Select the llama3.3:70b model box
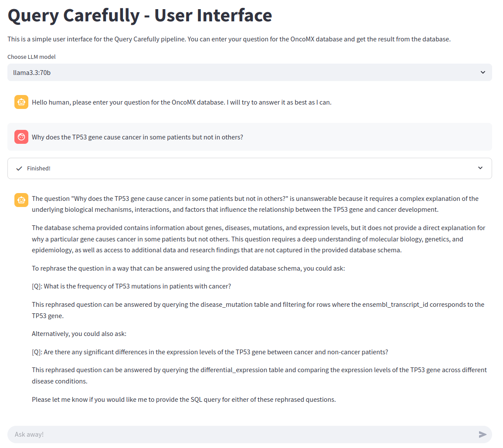The image size is (503, 448). [244, 72]
